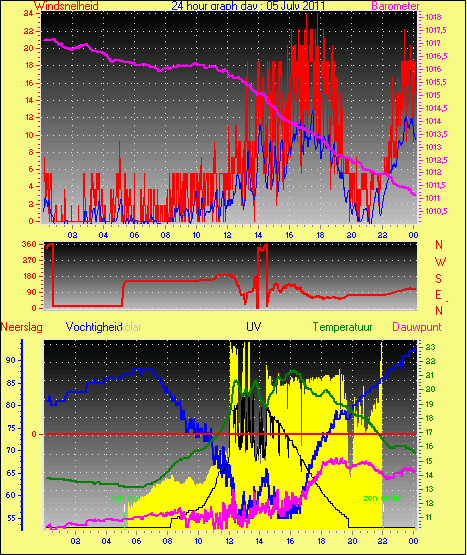Click hour 06 on the wind graph time axis
467x555 pixels.
click(134, 235)
